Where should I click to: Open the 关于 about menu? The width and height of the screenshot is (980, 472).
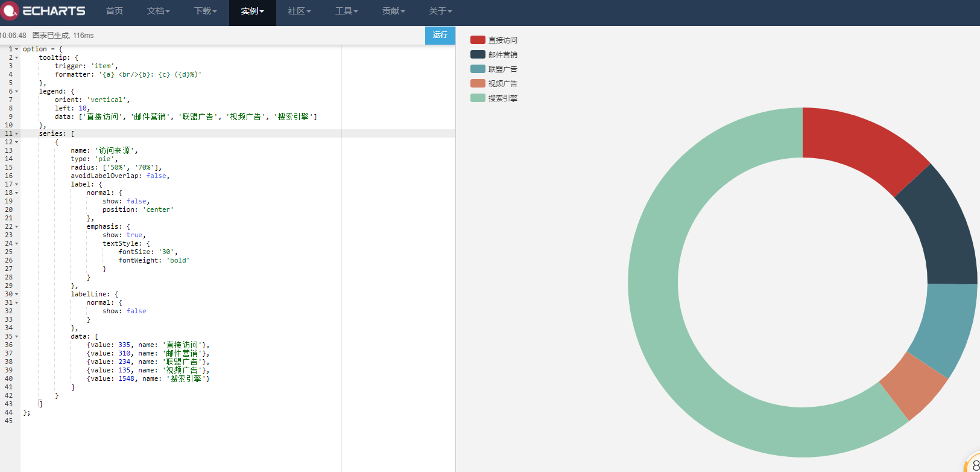[x=441, y=11]
